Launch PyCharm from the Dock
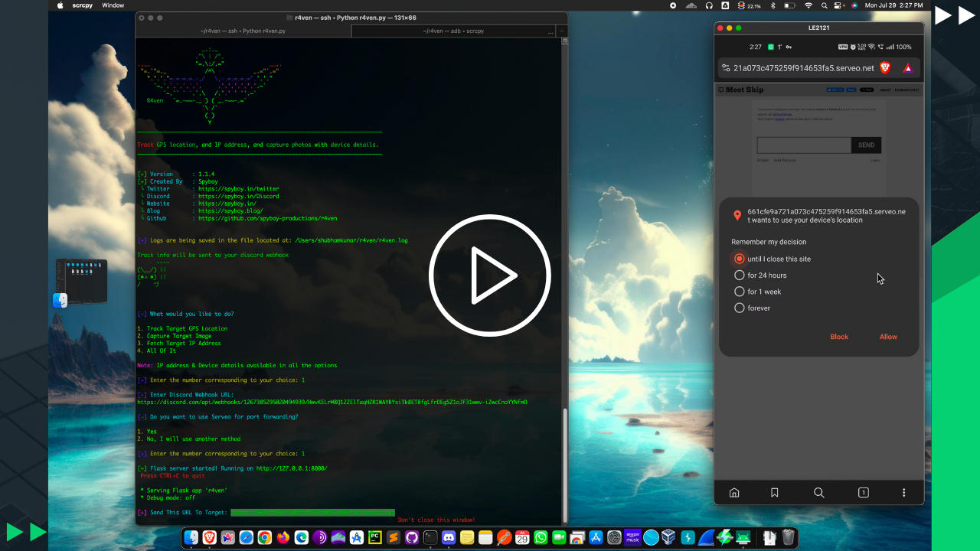Screen dimensions: 980x551 coord(375,538)
